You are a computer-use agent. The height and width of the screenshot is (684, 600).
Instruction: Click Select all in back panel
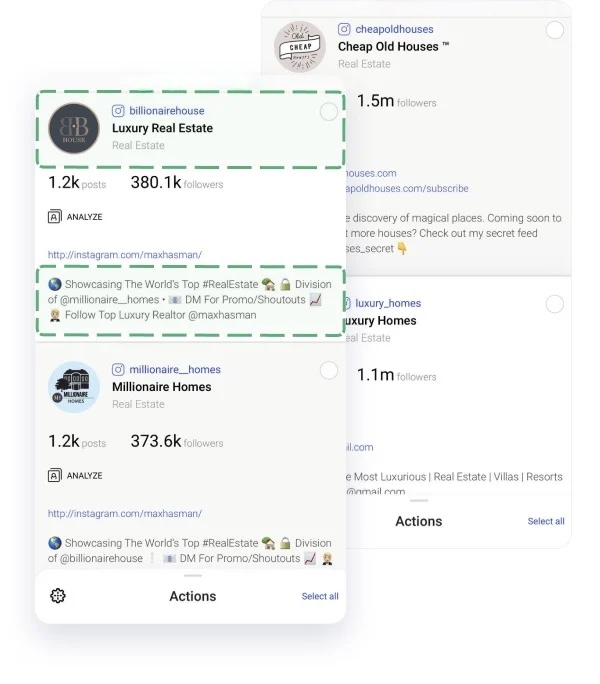coord(546,521)
